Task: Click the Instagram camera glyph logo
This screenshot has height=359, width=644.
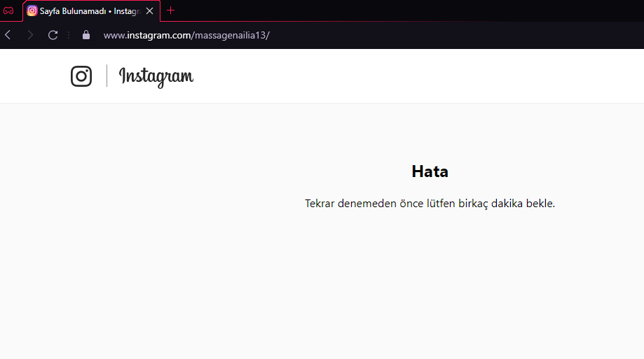Action: pos(81,76)
